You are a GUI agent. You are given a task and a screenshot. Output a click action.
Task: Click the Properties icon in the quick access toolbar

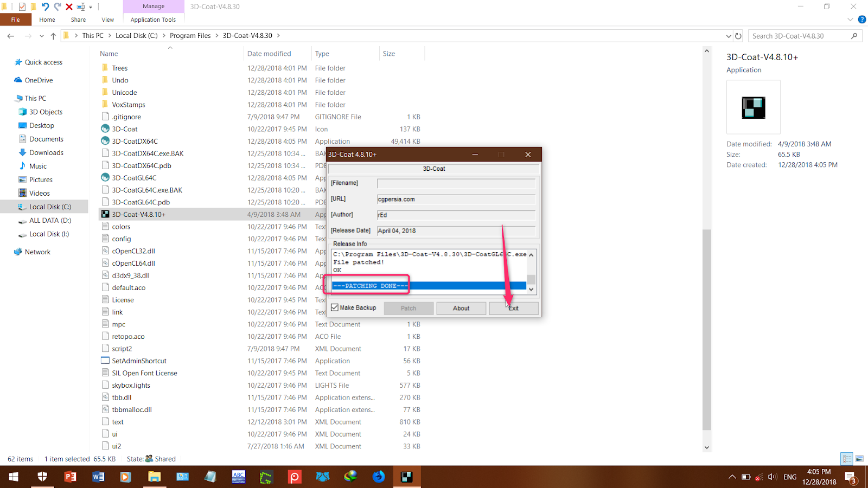22,7
